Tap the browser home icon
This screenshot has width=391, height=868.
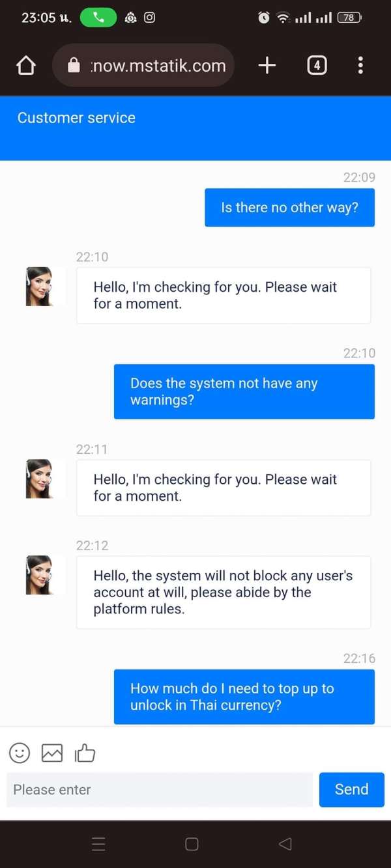point(25,65)
